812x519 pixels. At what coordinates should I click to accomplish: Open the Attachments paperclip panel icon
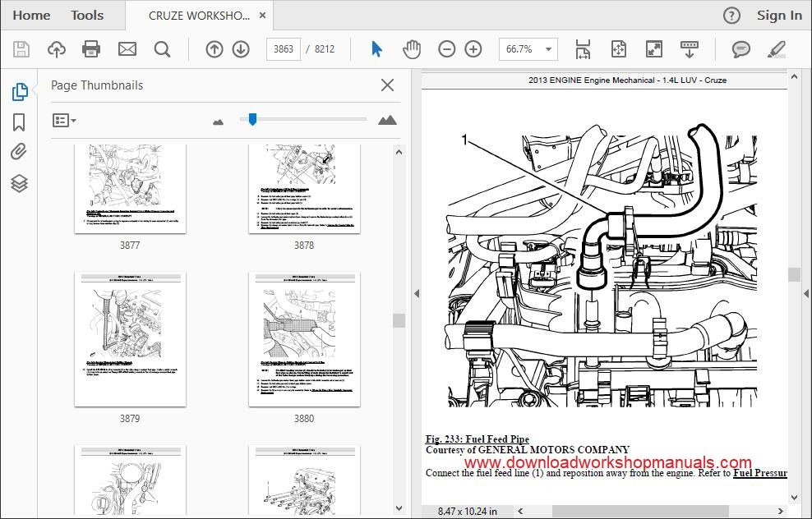19,152
